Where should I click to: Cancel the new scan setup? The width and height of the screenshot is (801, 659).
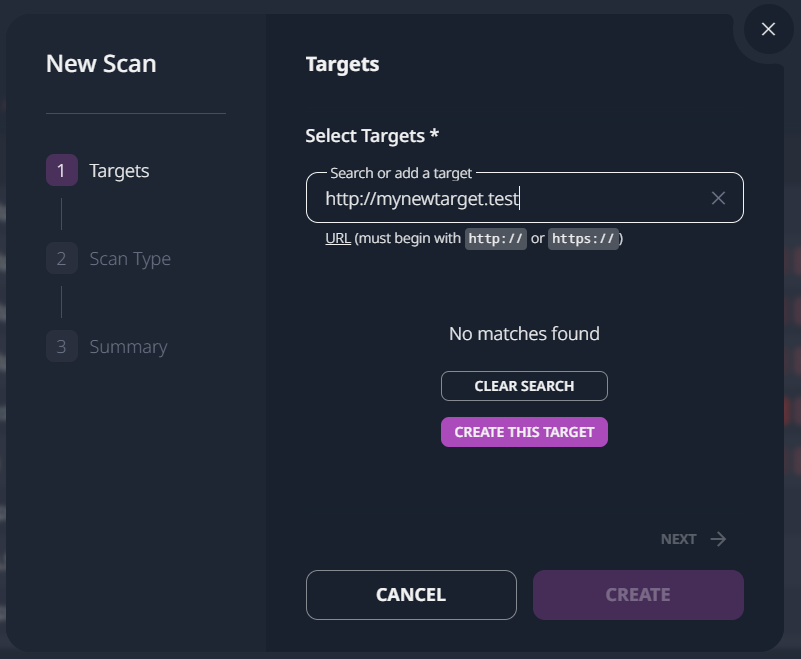[x=411, y=594]
